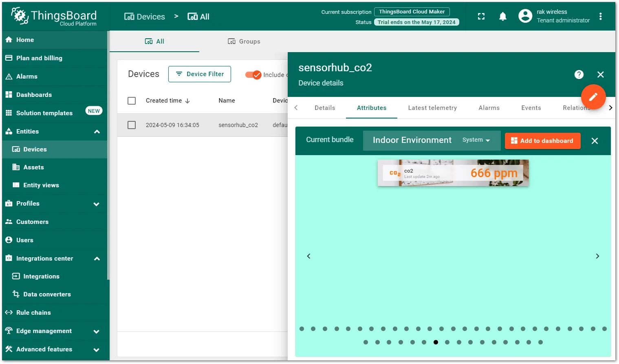
Task: Sort by Created time arrow
Action: (x=187, y=101)
